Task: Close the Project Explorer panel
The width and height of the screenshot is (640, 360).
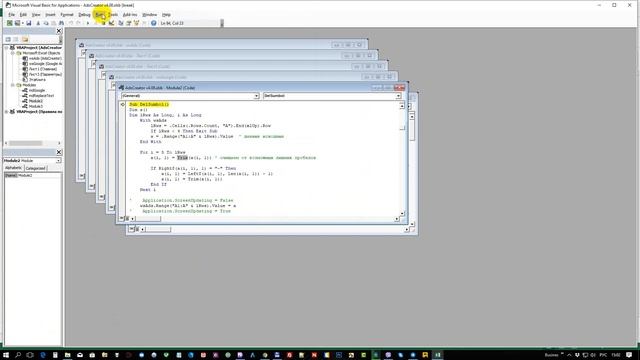Action: [59, 31]
